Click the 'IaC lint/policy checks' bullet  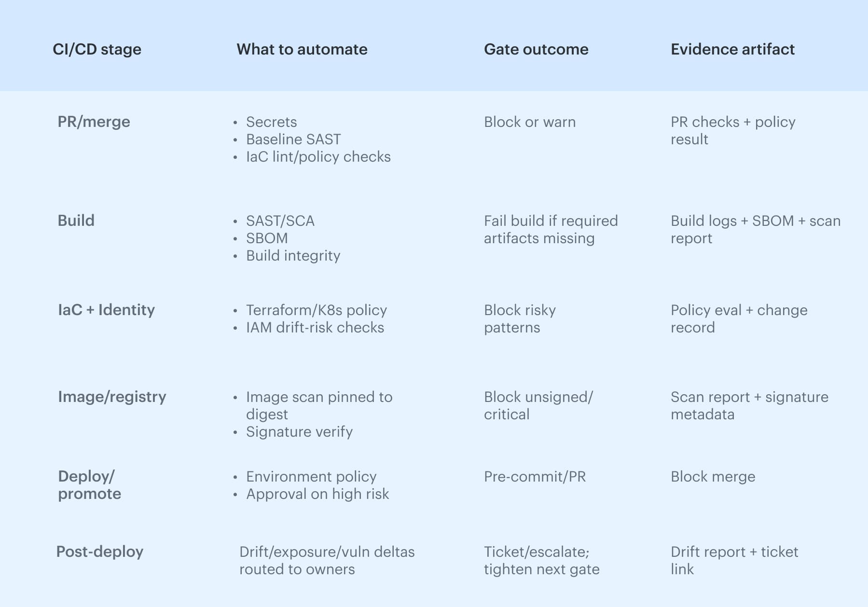click(x=318, y=157)
